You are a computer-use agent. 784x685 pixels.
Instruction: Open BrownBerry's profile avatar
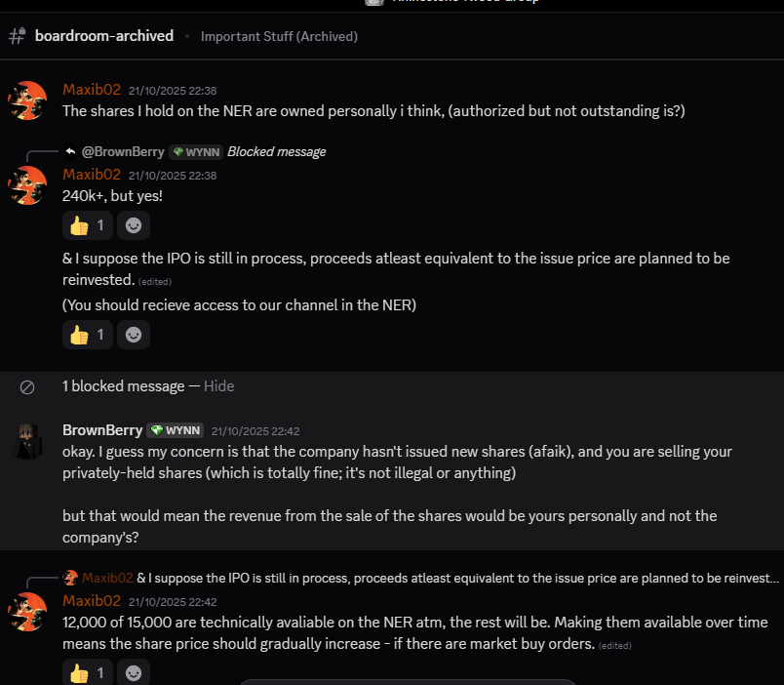27,441
